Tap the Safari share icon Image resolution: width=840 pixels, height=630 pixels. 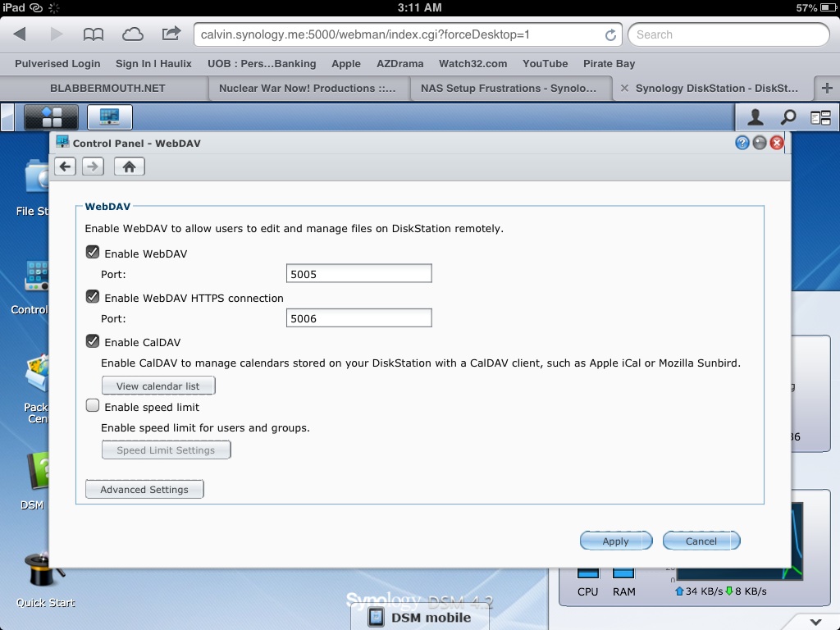171,34
